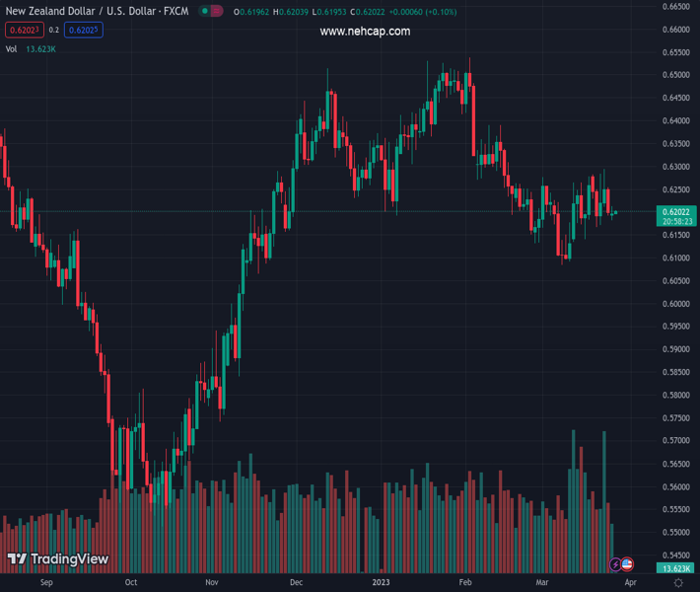Click the Oct label on the time axis
Viewport: 700px width, 592px height.
131,583
